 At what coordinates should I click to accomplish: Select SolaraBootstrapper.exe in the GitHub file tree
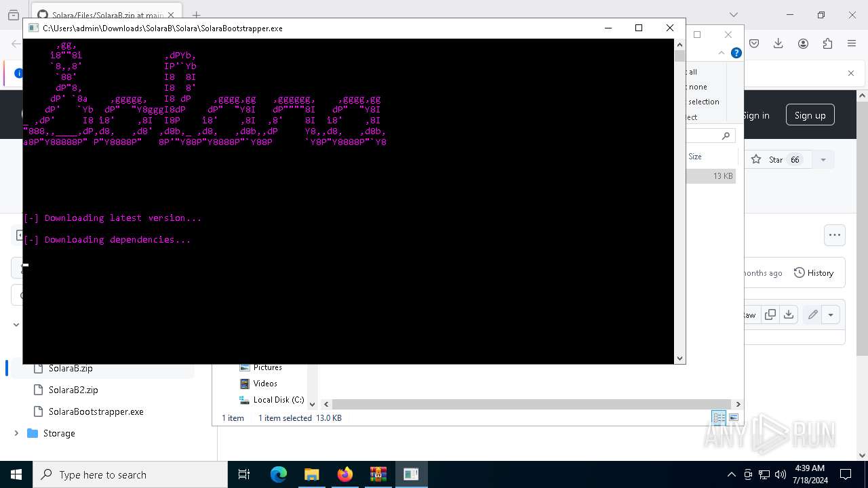point(96,411)
